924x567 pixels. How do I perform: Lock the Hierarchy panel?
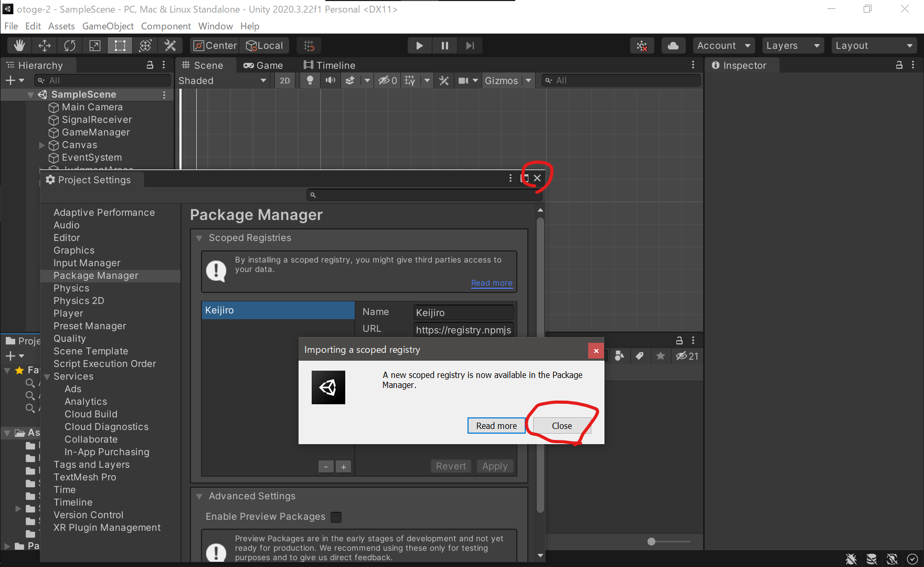click(x=150, y=65)
